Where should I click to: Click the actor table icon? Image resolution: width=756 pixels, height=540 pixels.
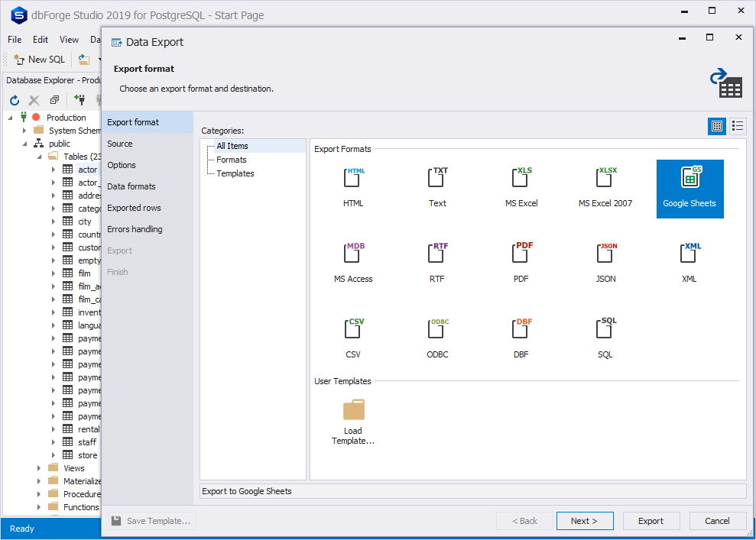(68, 169)
